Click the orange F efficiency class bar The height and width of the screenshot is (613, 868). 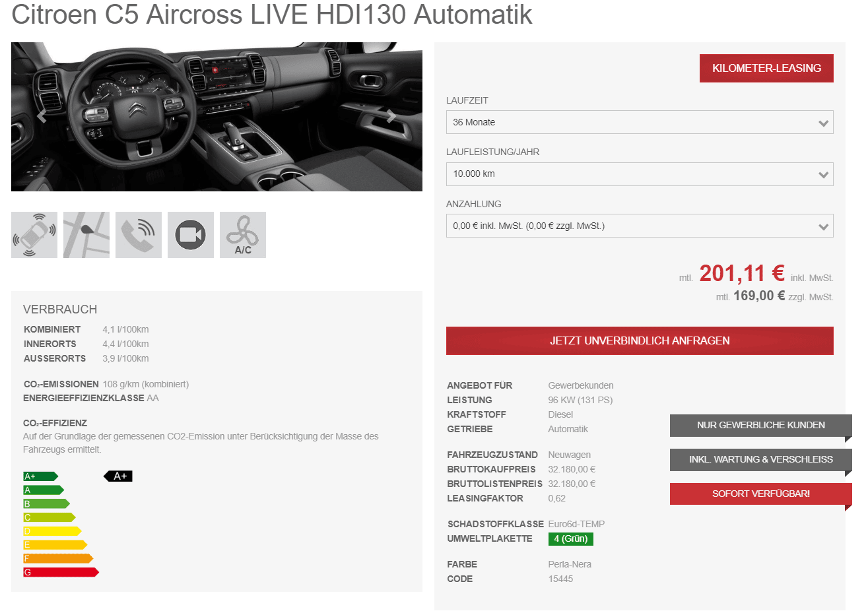(x=58, y=558)
